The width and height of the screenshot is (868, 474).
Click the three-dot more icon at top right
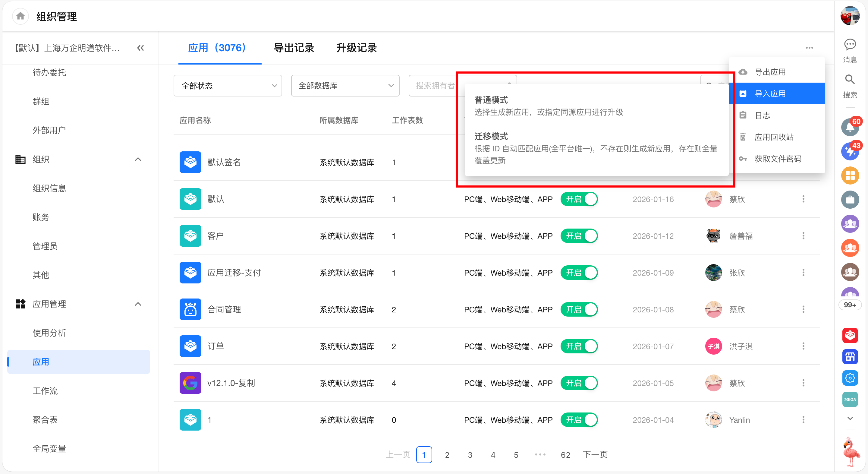click(809, 48)
